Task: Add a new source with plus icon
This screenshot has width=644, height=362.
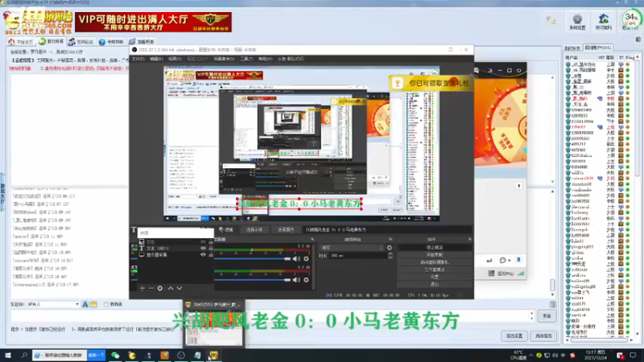Action: click(x=142, y=289)
